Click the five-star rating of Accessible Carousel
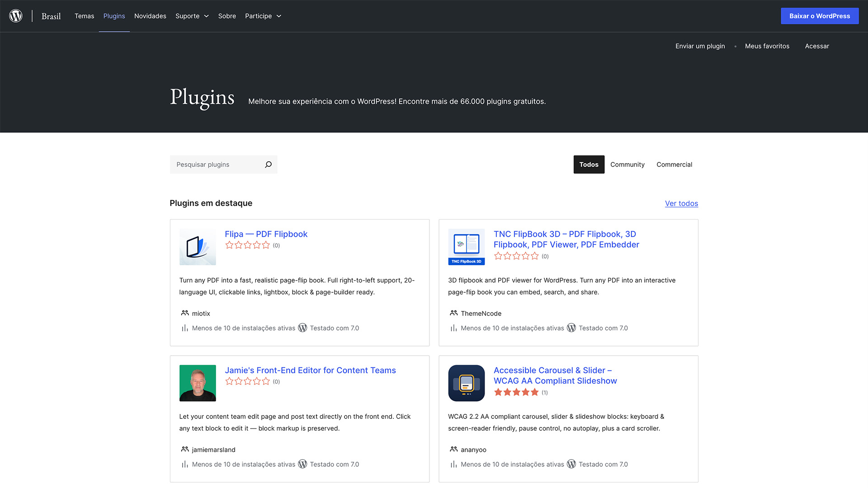The width and height of the screenshot is (868, 488). [516, 392]
